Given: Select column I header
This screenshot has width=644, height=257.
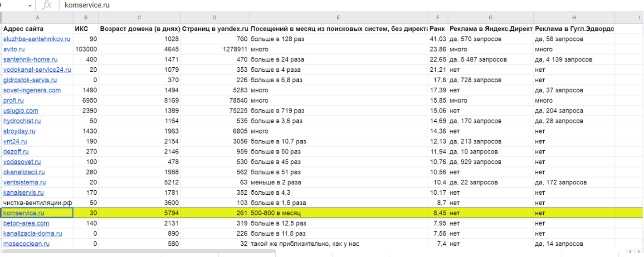Looking at the screenshot, I should click(628, 17).
